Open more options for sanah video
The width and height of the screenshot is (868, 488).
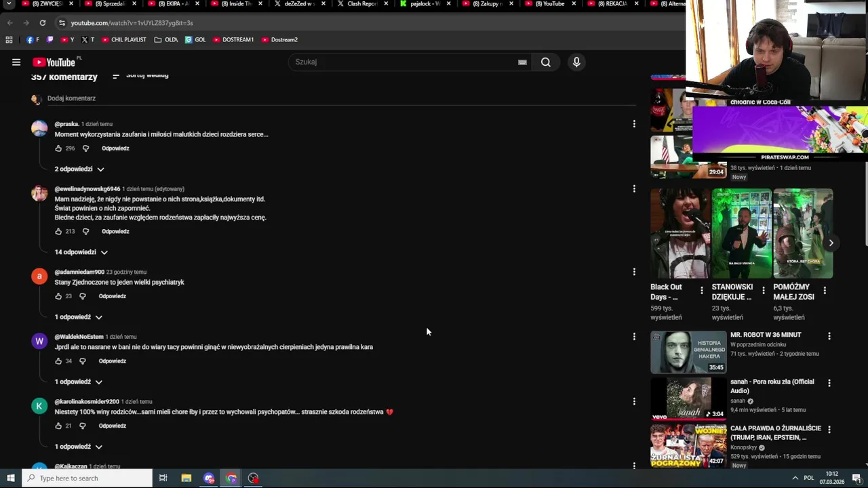tap(829, 383)
